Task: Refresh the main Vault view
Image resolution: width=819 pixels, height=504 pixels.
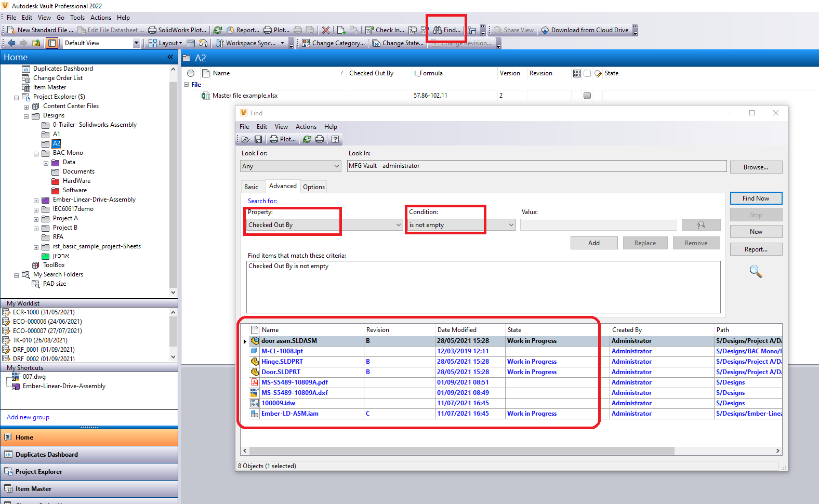Action: [218, 30]
